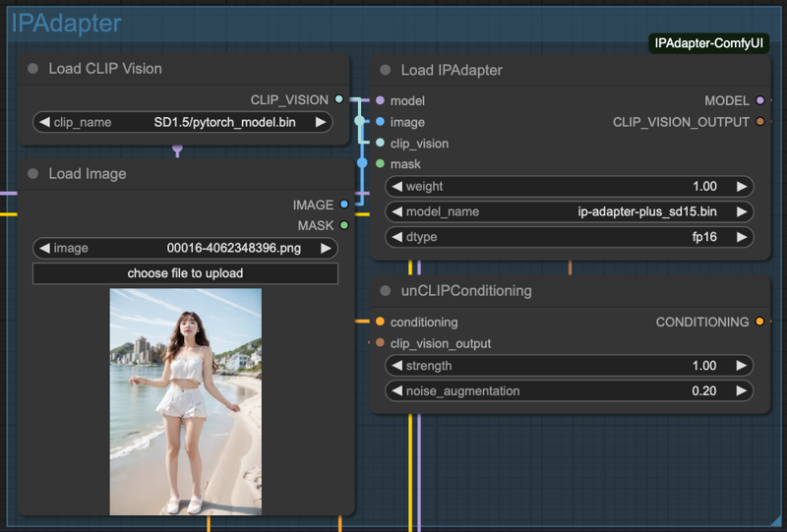The image size is (787, 532).
Task: Click the beach girl preview image
Action: pos(186,401)
